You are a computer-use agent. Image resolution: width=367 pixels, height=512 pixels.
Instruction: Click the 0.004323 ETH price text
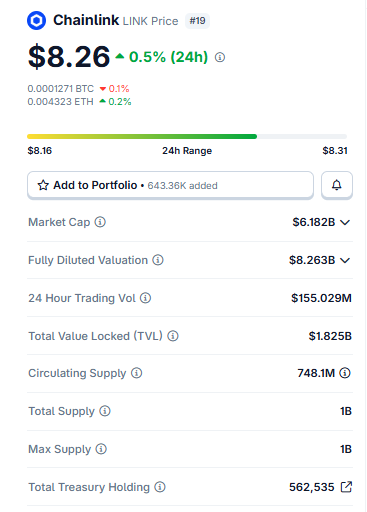pyautogui.click(x=60, y=101)
